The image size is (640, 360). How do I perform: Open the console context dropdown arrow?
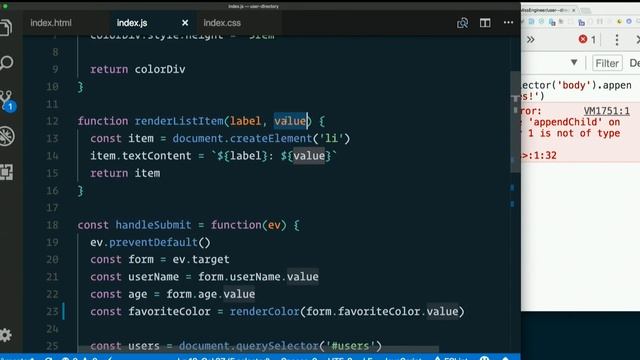tap(574, 62)
